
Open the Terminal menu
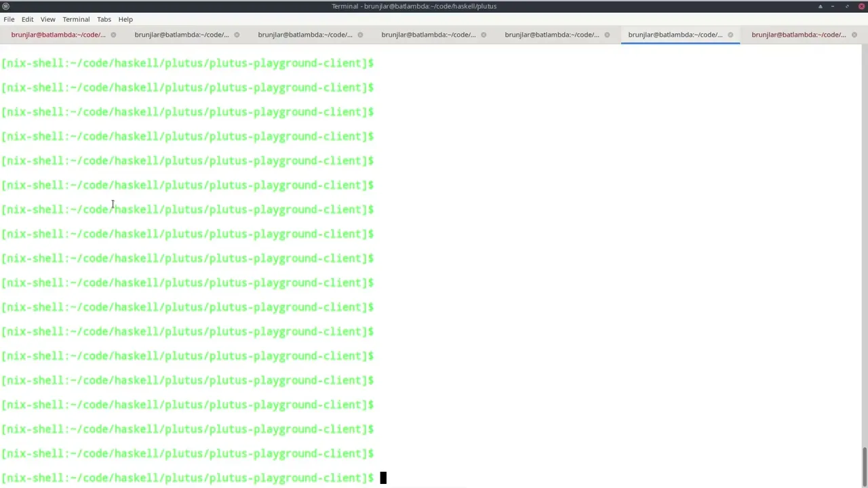click(76, 19)
